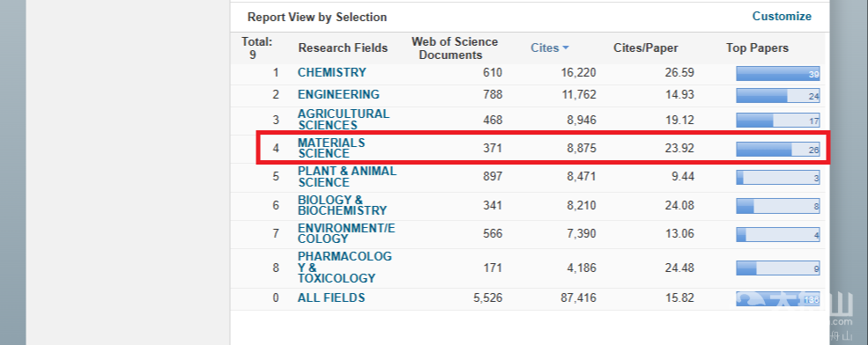Open PLANT & ANIMAL SCIENCE link
The height and width of the screenshot is (345, 868).
(347, 177)
